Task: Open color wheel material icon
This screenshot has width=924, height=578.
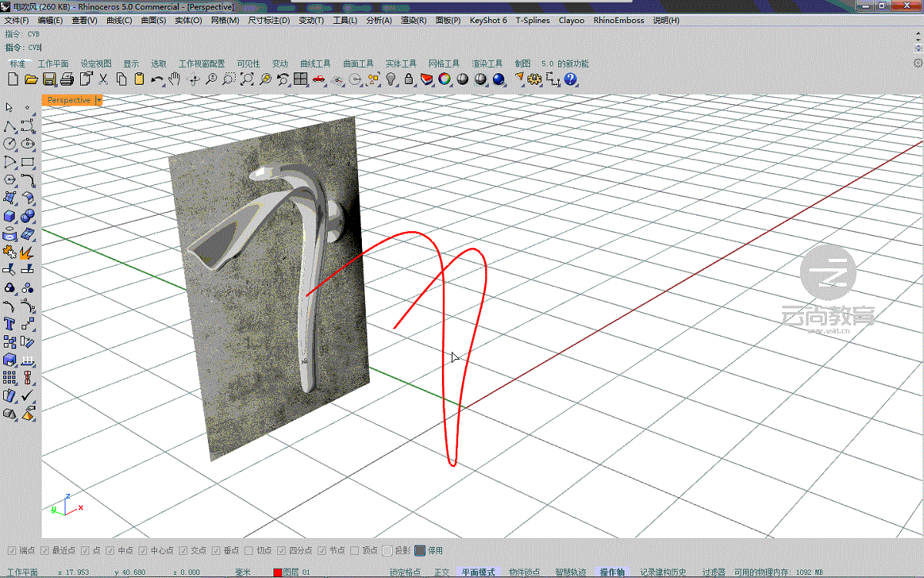Action: coord(444,79)
